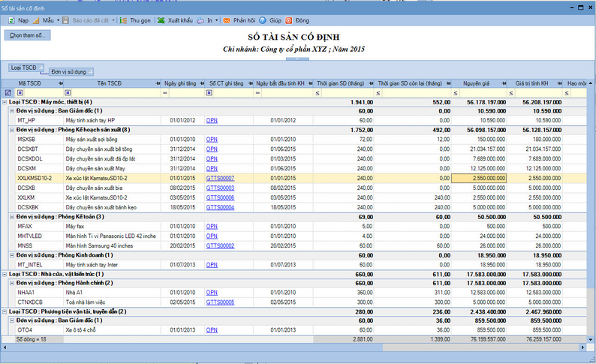Open voucher link GTTS00003
The height and width of the screenshot is (364, 596).
click(220, 188)
